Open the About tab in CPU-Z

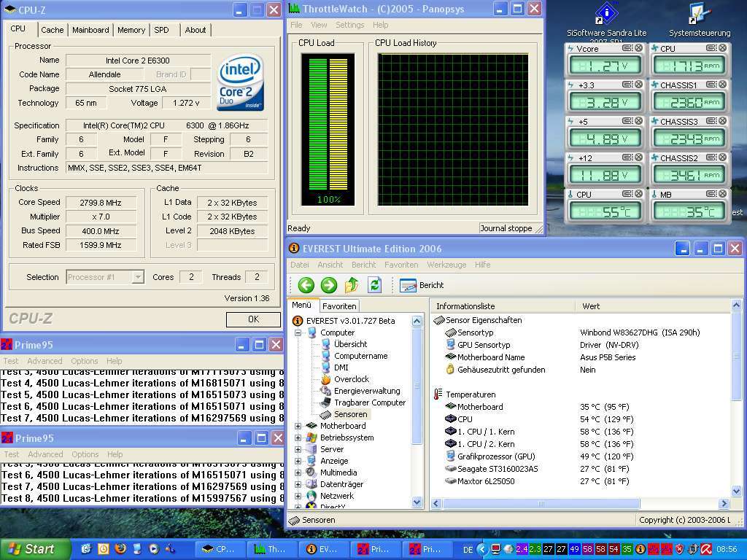pos(196,30)
